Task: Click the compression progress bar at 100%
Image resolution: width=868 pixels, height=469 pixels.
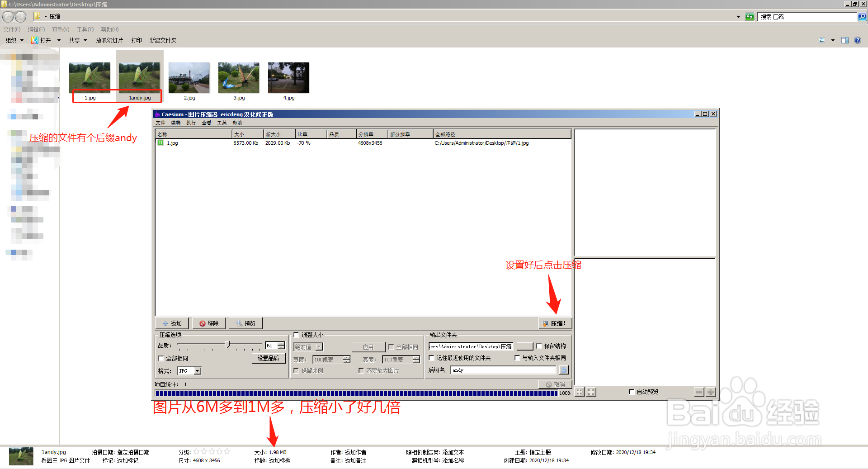Action: (x=357, y=393)
